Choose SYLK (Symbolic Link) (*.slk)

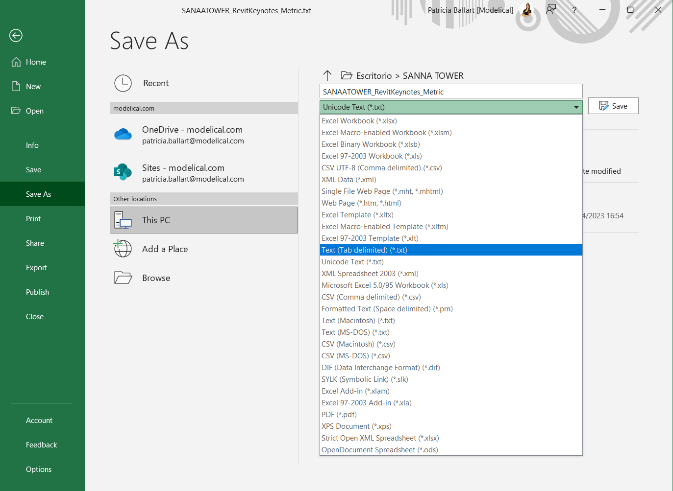pos(451,379)
